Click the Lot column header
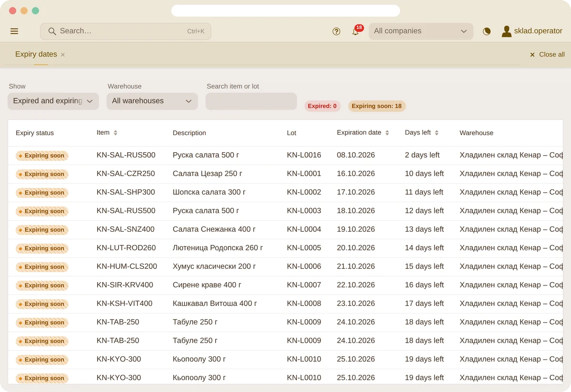The image size is (571, 392). coord(292,133)
